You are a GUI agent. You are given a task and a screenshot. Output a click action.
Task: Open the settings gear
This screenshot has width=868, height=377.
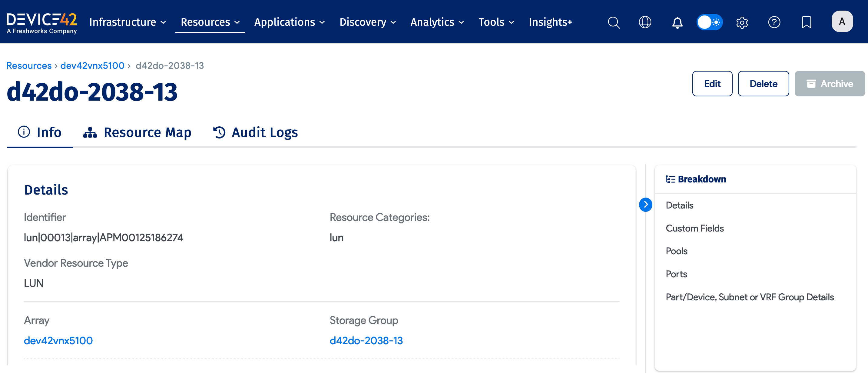click(742, 22)
